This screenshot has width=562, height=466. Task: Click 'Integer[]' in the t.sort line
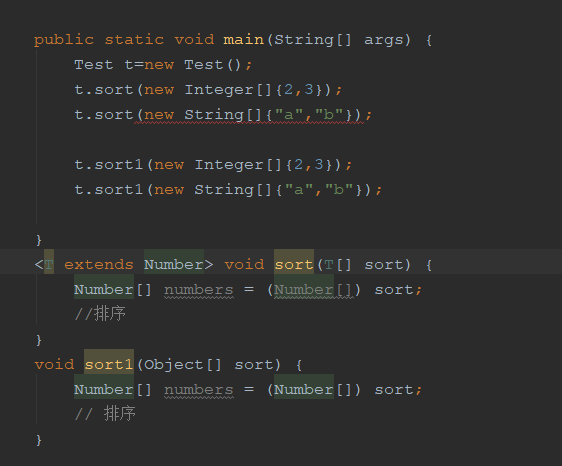click(228, 90)
